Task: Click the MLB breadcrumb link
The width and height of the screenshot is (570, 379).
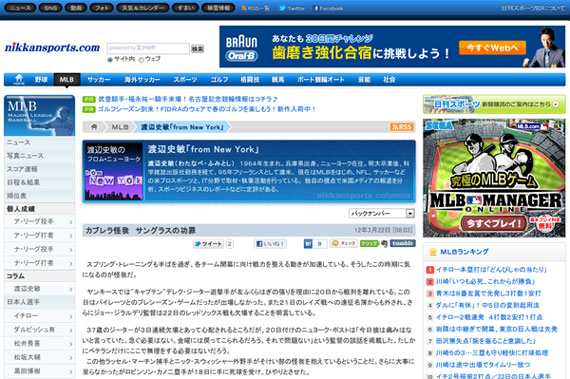Action: click(120, 127)
